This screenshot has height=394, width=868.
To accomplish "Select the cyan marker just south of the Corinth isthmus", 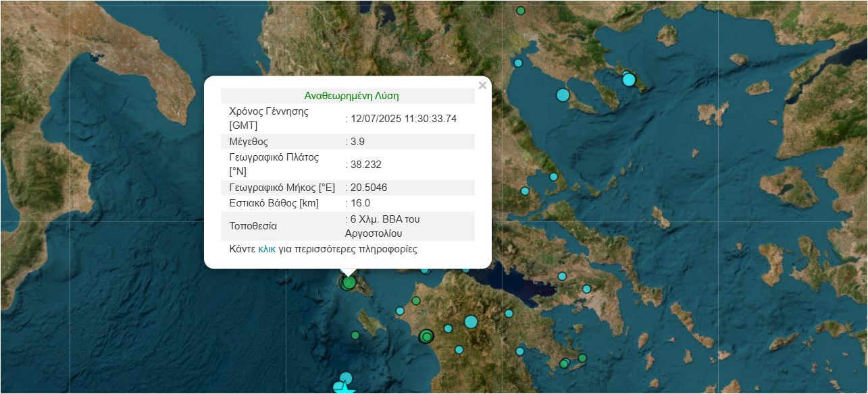I will click(x=509, y=313).
